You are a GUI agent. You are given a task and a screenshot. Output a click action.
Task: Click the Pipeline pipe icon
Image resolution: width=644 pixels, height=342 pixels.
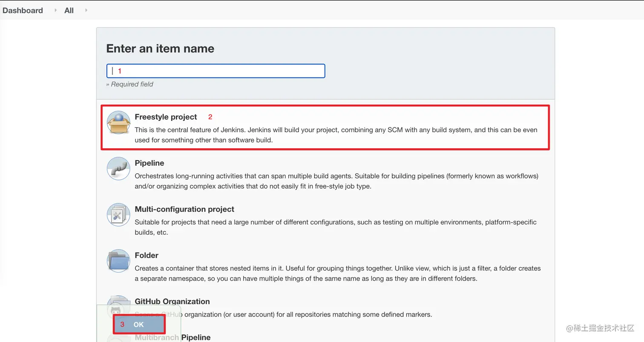click(x=118, y=168)
